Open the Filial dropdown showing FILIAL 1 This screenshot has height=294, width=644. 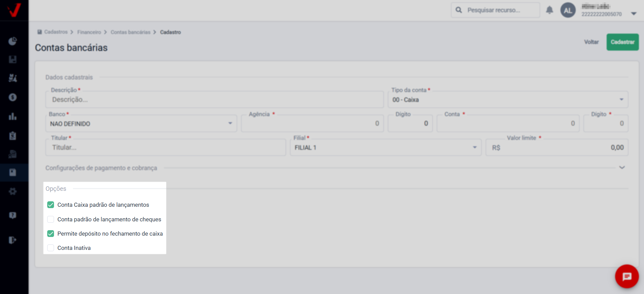(386, 147)
